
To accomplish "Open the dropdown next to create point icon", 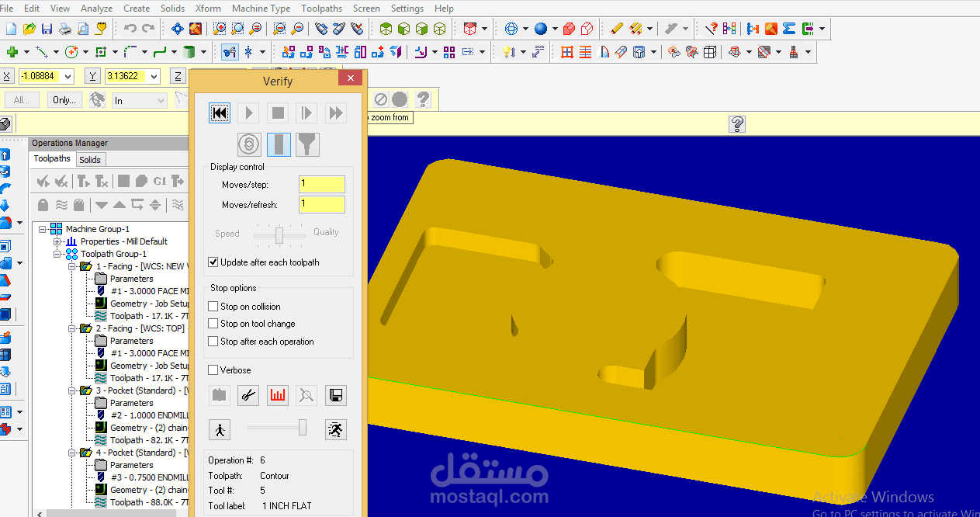I will [26, 52].
